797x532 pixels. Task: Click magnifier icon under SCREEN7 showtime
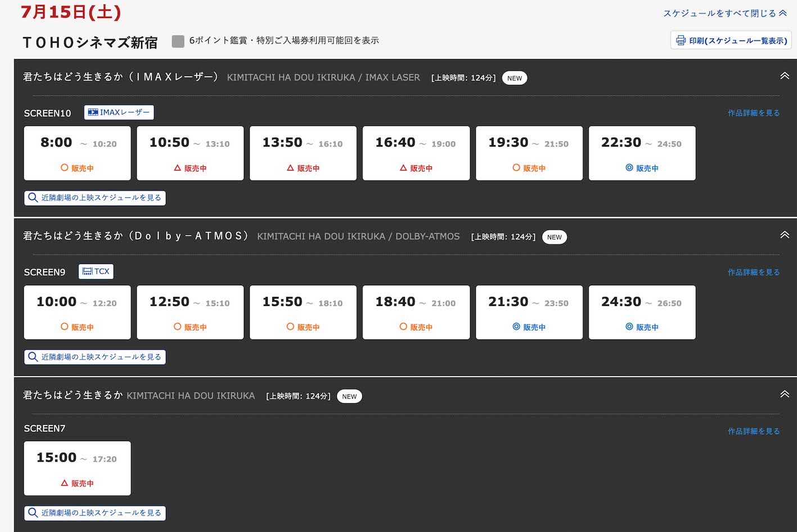[x=33, y=513]
